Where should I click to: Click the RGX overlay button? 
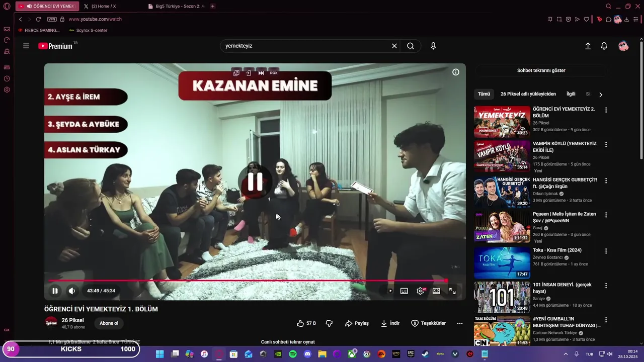coord(274,73)
